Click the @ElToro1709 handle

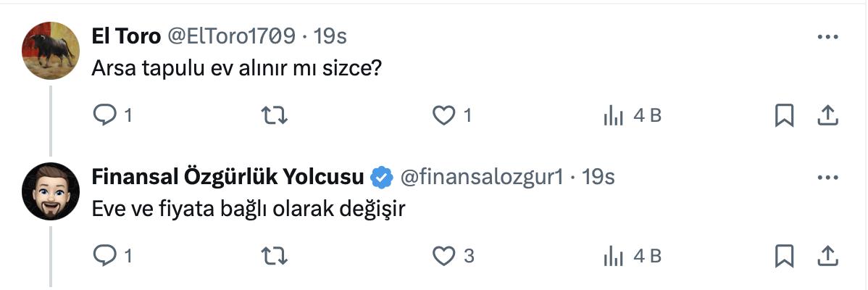232,36
